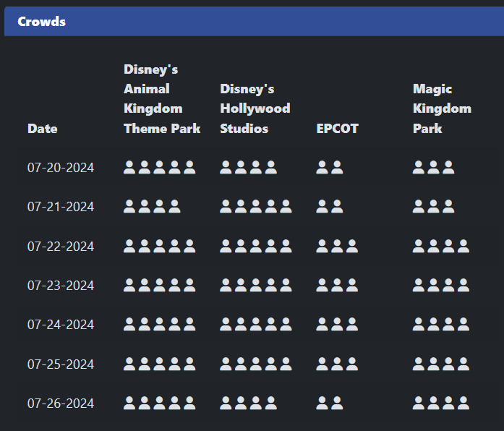Select the 07-20-2024 date cell
Image resolution: width=504 pixels, height=431 pixels.
(x=61, y=168)
